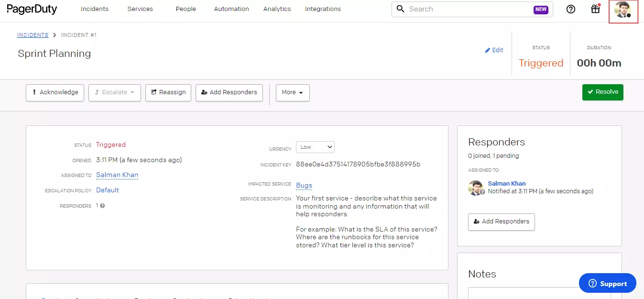This screenshot has width=644, height=299.
Task: Open the More actions dropdown
Action: 293,92
